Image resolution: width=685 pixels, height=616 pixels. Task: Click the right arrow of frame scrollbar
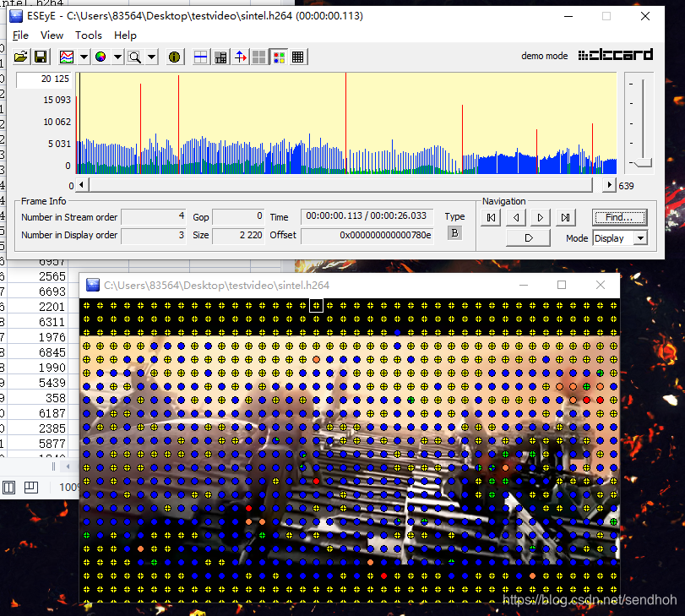[x=609, y=185]
